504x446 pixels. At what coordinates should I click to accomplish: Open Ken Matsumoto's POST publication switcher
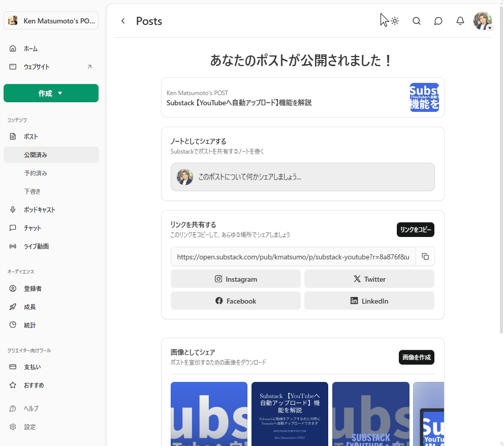(x=51, y=20)
